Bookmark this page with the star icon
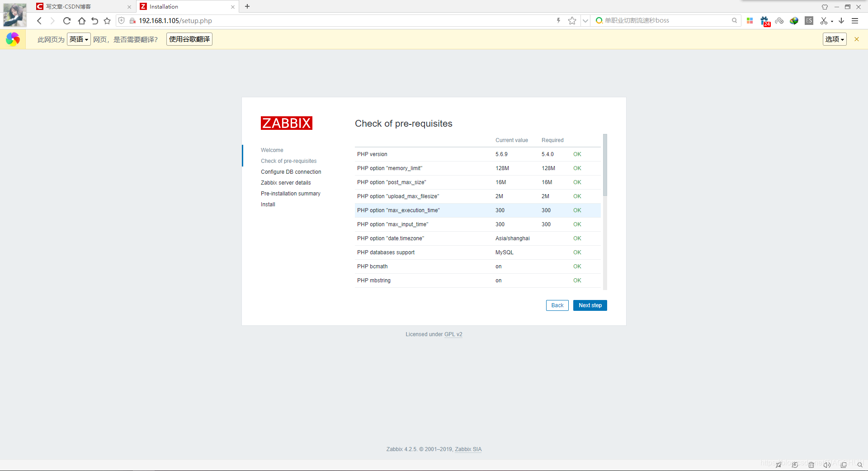This screenshot has height=471, width=868. click(572, 21)
